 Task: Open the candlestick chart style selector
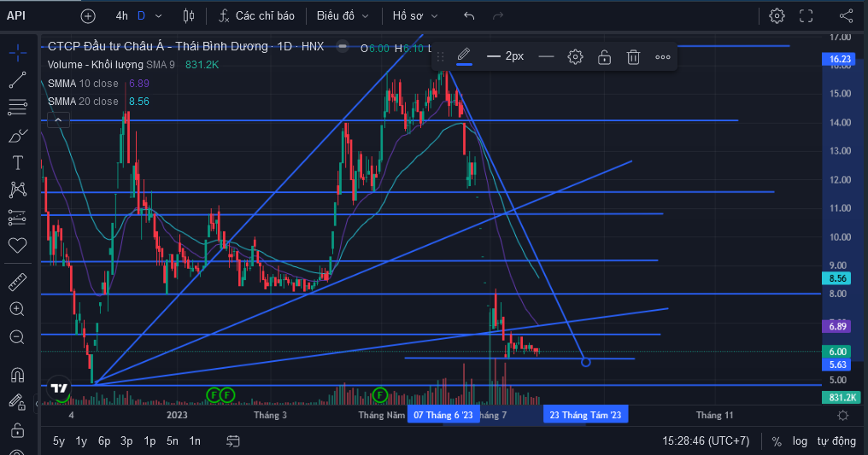tap(189, 16)
